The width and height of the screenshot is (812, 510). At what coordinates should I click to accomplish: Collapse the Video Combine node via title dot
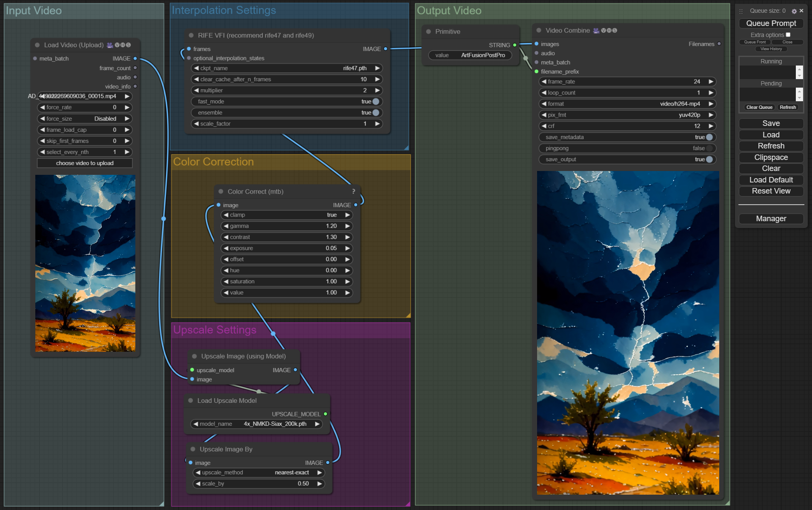coord(539,30)
